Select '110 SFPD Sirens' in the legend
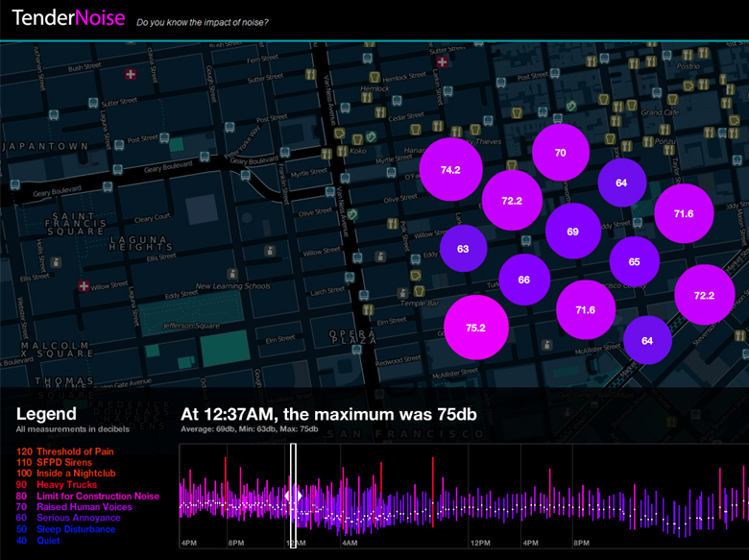The height and width of the screenshot is (560, 749). point(60,462)
